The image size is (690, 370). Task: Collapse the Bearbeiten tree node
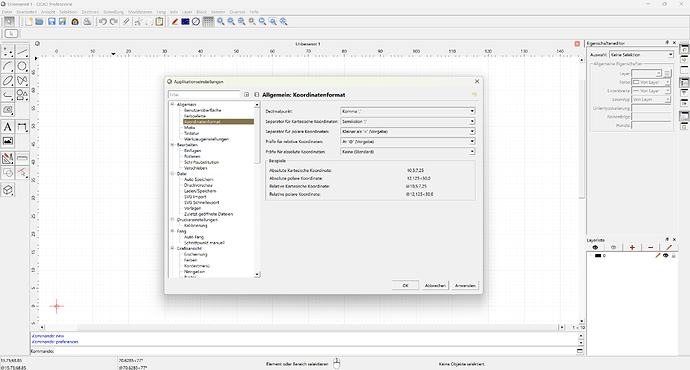[x=172, y=145]
